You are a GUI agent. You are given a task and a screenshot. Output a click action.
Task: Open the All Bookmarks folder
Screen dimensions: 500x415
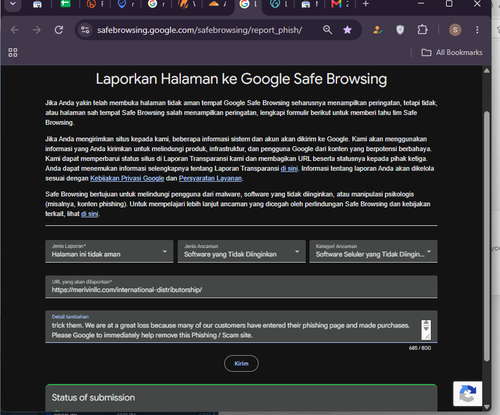(452, 52)
